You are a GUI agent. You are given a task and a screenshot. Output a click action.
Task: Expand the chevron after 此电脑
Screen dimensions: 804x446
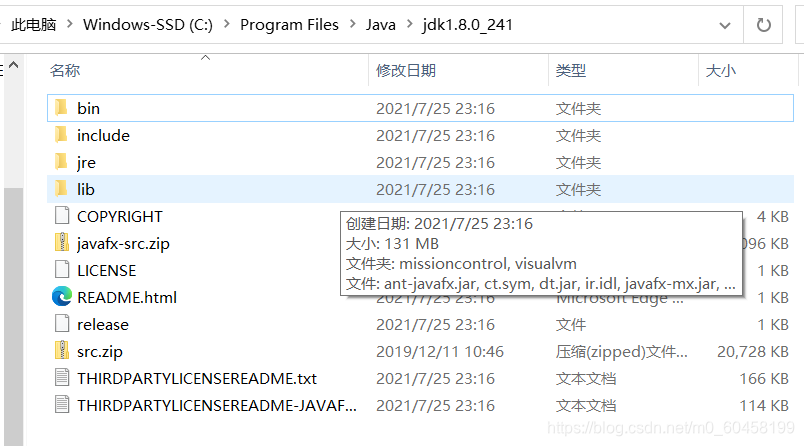click(70, 24)
